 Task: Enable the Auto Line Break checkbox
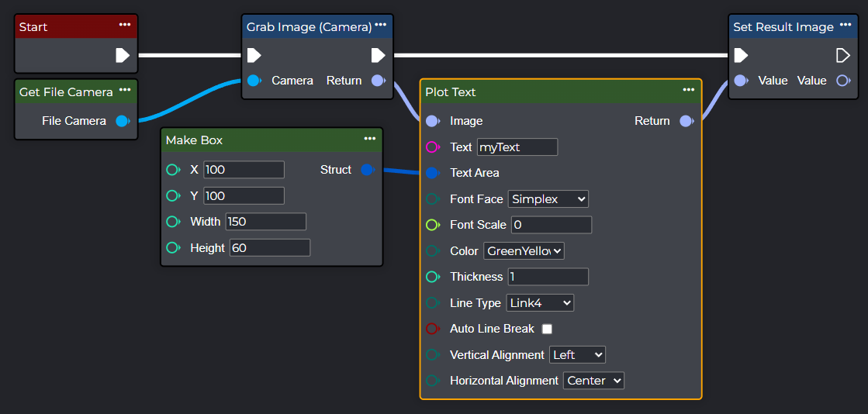[x=547, y=329]
